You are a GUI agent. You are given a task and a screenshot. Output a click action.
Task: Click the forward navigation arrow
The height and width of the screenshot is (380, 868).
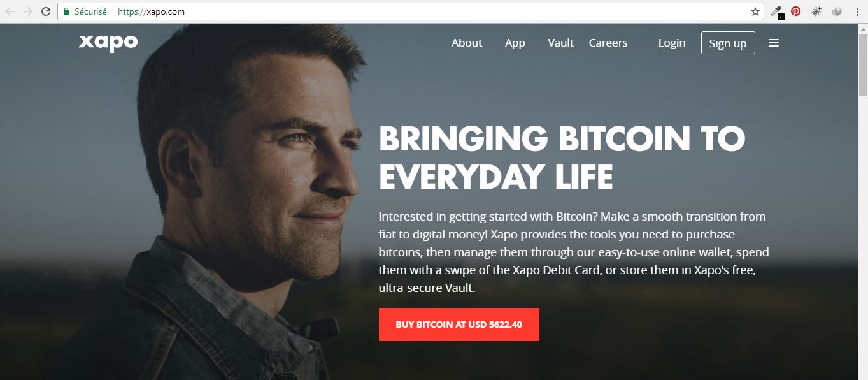27,11
